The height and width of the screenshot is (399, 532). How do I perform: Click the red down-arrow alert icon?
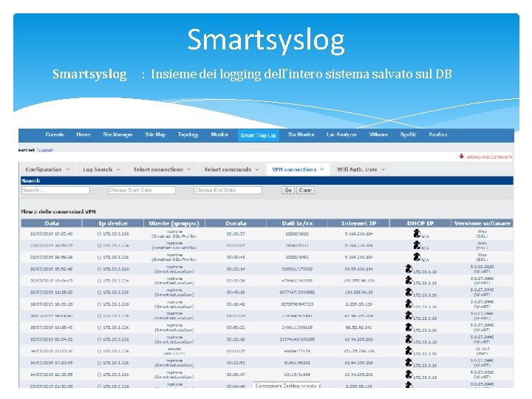pyautogui.click(x=461, y=156)
